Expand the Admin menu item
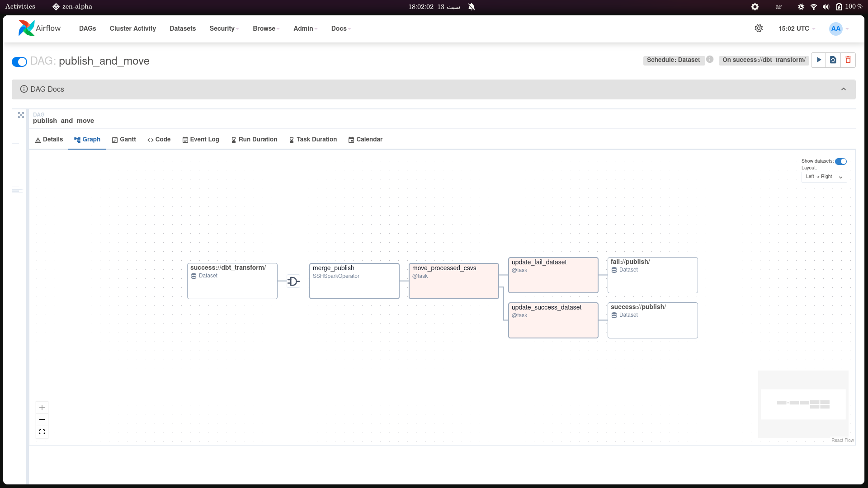Image resolution: width=868 pixels, height=488 pixels. pos(305,28)
